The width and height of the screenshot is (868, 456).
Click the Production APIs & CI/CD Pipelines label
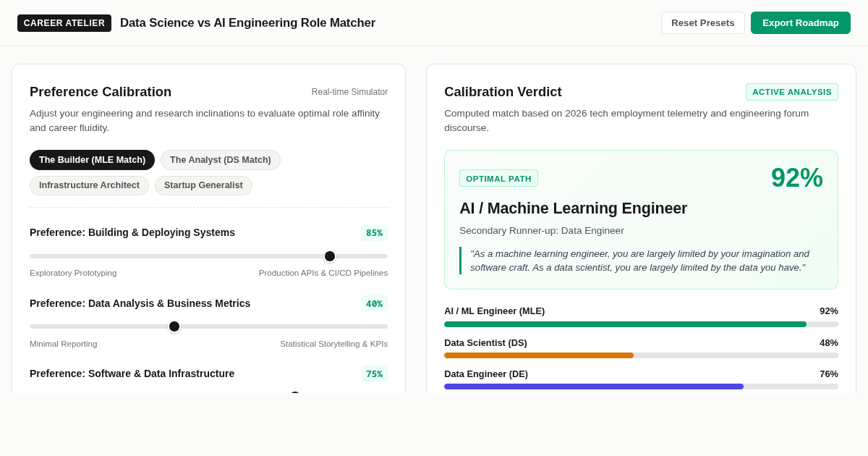point(323,273)
